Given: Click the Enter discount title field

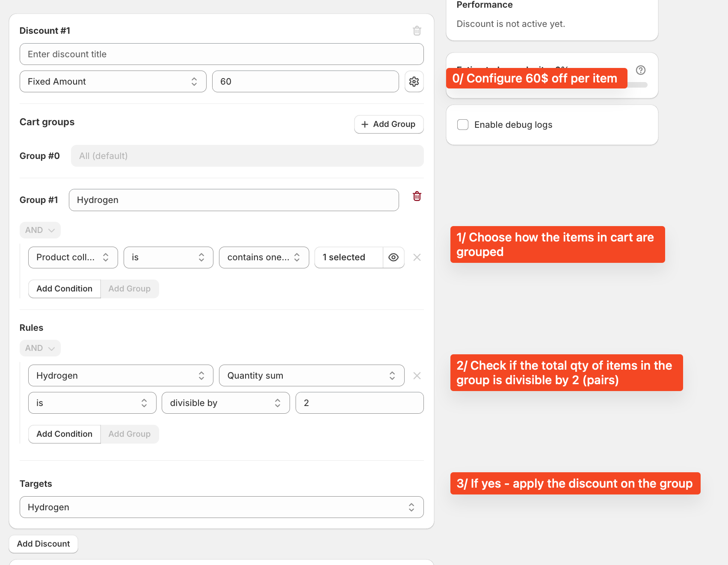Looking at the screenshot, I should [221, 54].
